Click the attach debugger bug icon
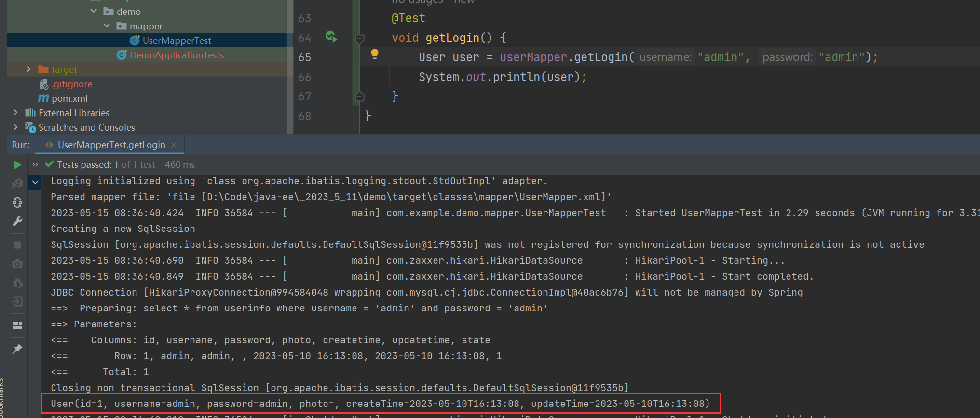Viewport: 980px width, 418px height. pos(17,283)
